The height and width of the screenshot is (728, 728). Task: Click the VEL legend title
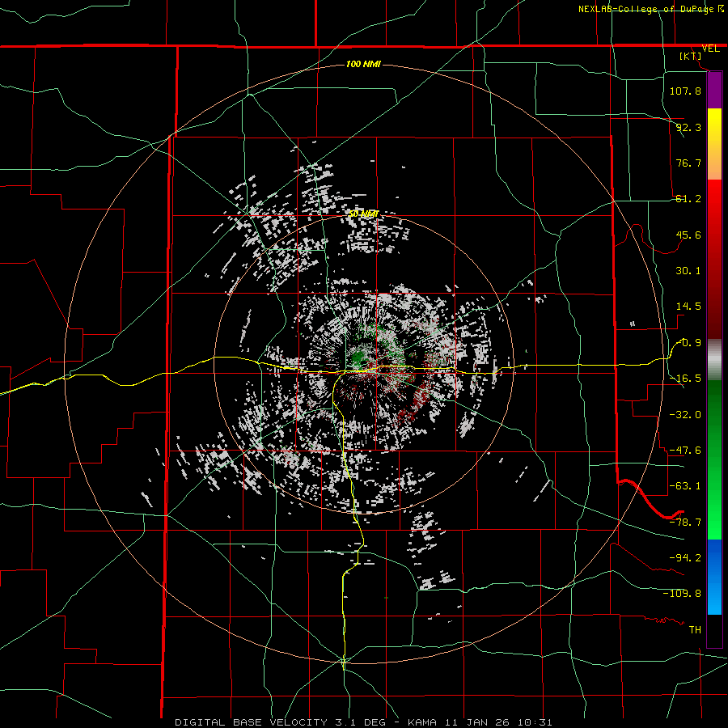[710, 49]
